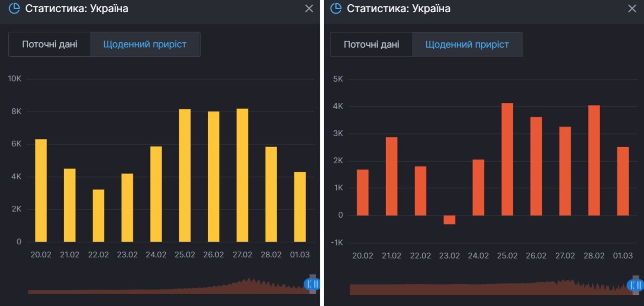Close the left Статистика: Україна panel
The image size is (644, 306).
click(309, 9)
